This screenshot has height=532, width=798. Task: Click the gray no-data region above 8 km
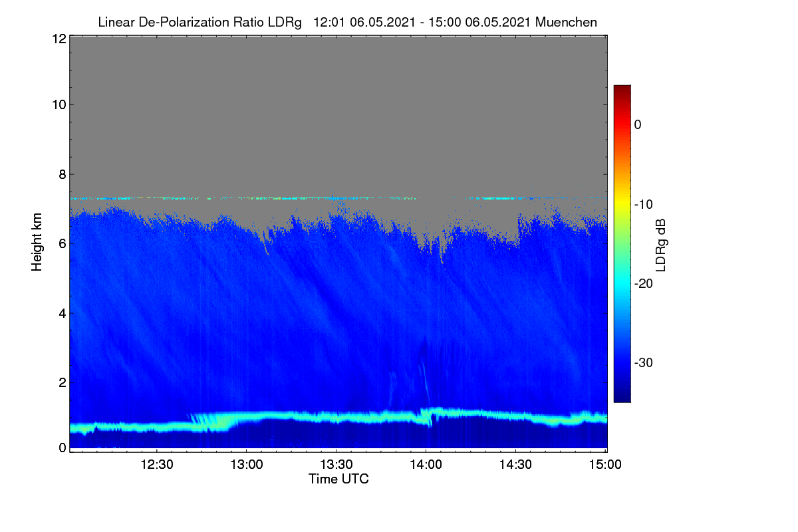click(338, 106)
